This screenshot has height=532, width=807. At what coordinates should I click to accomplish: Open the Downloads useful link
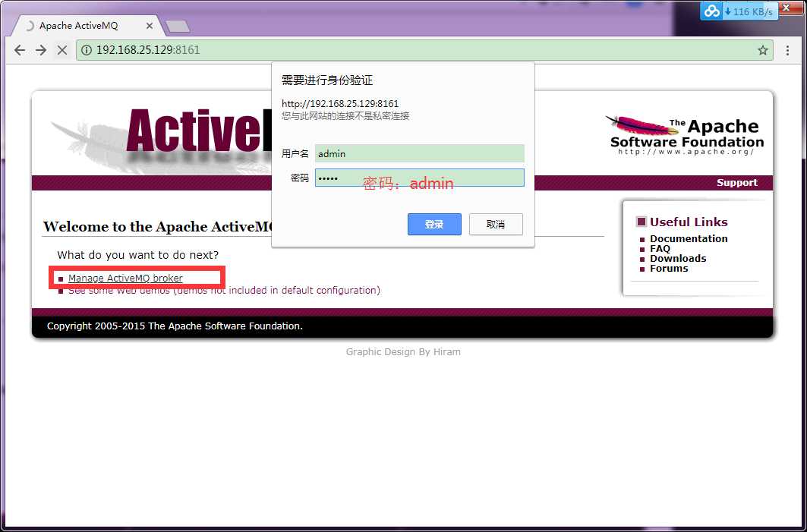point(678,258)
